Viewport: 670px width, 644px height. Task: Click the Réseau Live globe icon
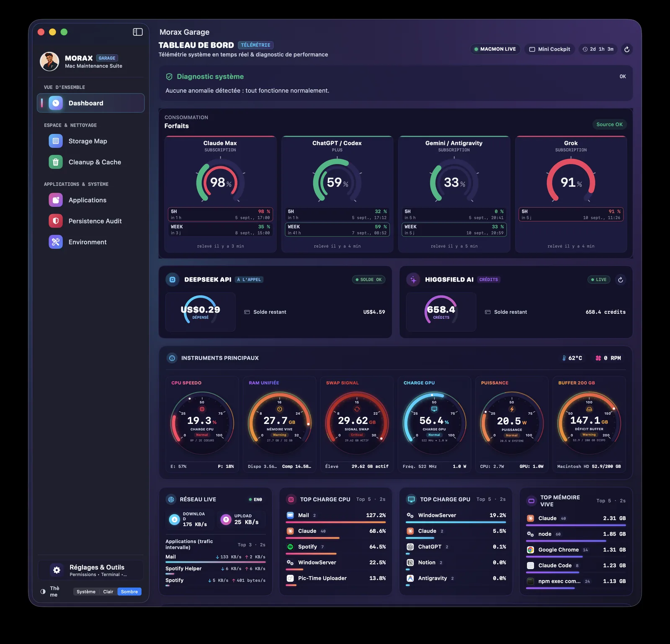(x=171, y=499)
